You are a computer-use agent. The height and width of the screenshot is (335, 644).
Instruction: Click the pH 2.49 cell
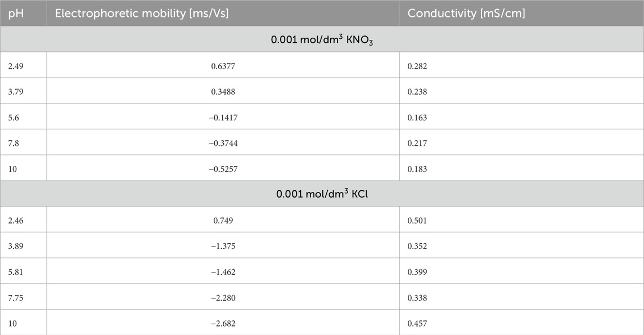click(x=16, y=66)
